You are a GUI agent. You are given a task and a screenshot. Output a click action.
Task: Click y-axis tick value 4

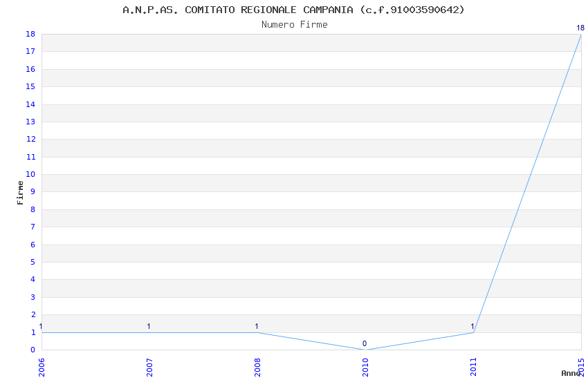point(33,280)
